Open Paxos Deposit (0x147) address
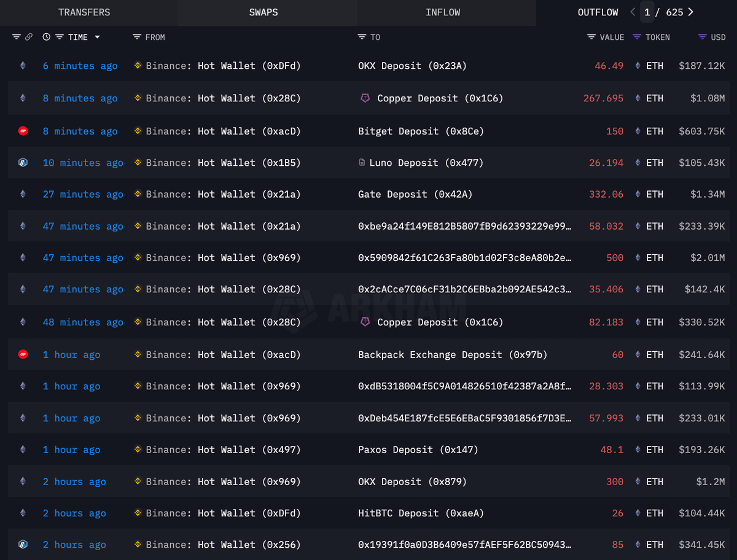 point(418,450)
